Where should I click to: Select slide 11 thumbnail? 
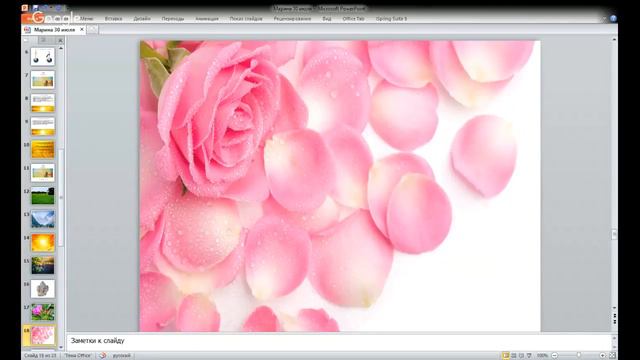click(42, 173)
